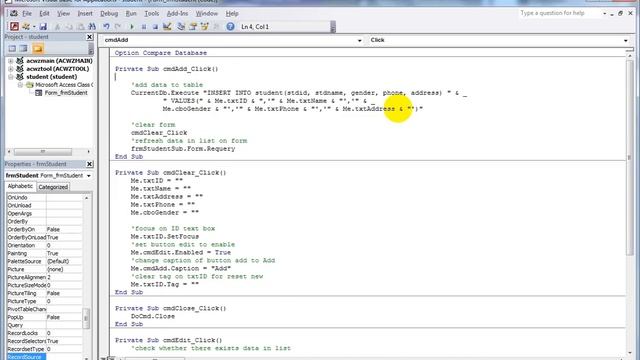This screenshot has width=640, height=360.
Task: Click the code window scroll-down arrow
Action: point(629,353)
